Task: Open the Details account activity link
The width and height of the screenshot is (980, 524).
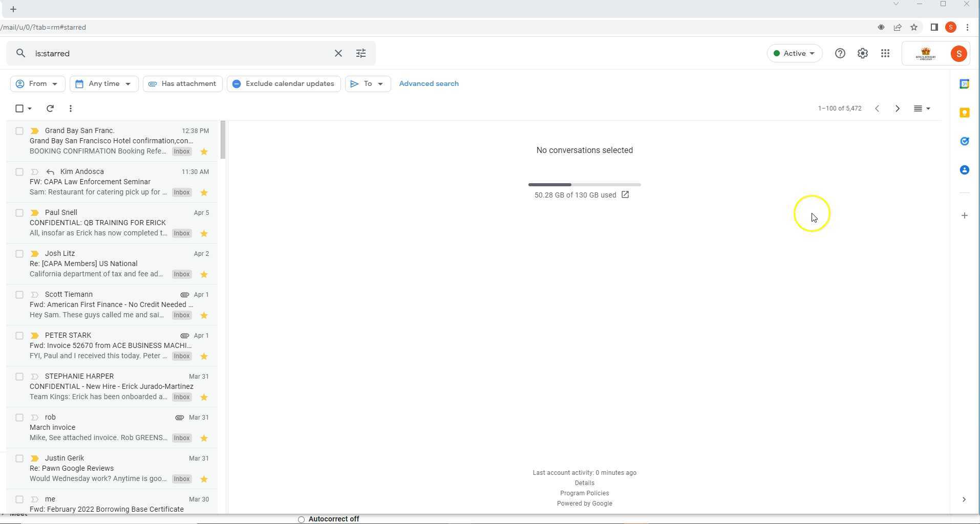Action: tap(584, 483)
